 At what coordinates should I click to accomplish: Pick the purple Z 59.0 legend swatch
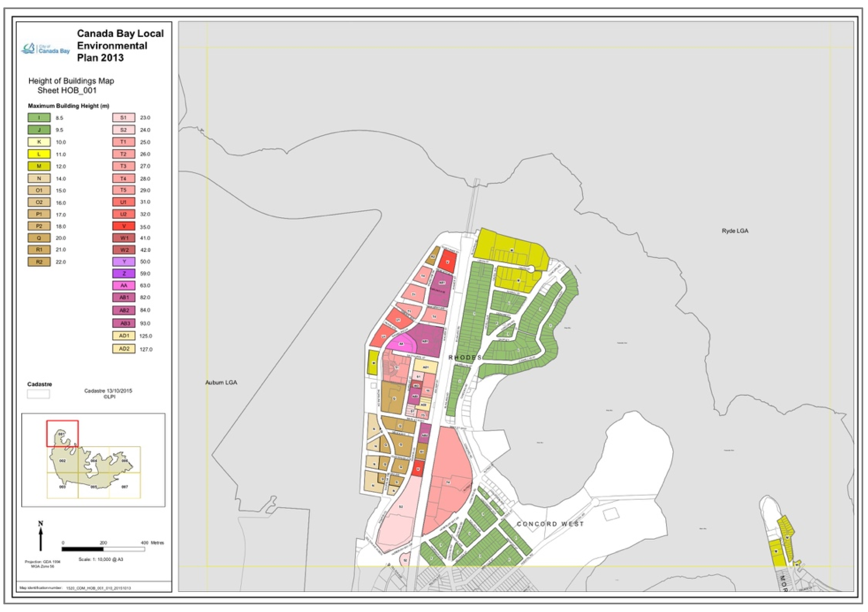coord(124,273)
